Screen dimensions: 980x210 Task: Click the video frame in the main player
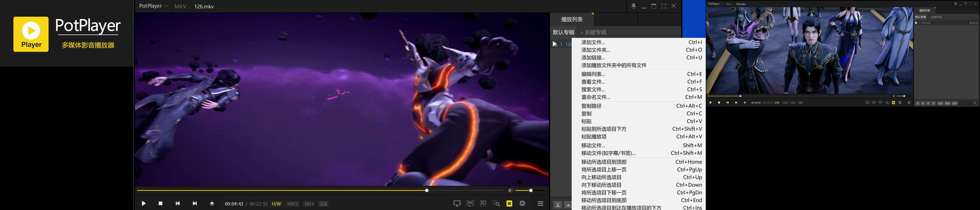tap(342, 99)
